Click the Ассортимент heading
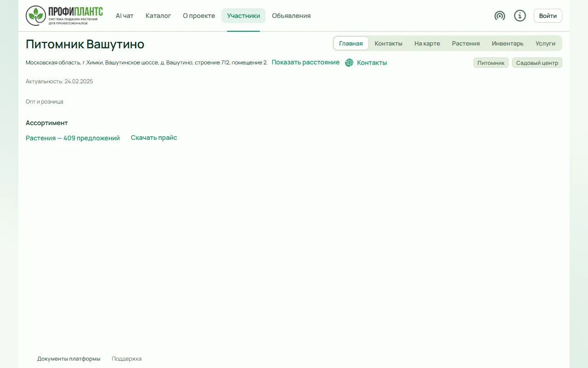The image size is (588, 368). click(47, 123)
